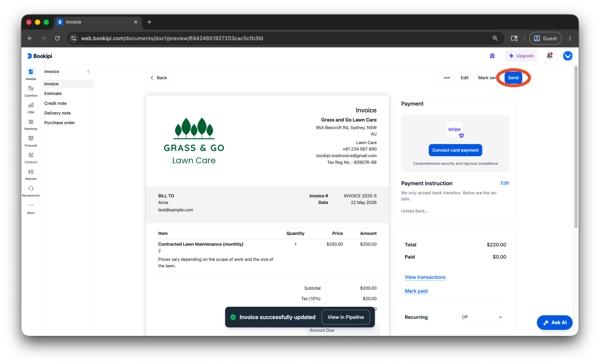Click the Mark paid link
This screenshot has height=364, width=600.
(416, 291)
